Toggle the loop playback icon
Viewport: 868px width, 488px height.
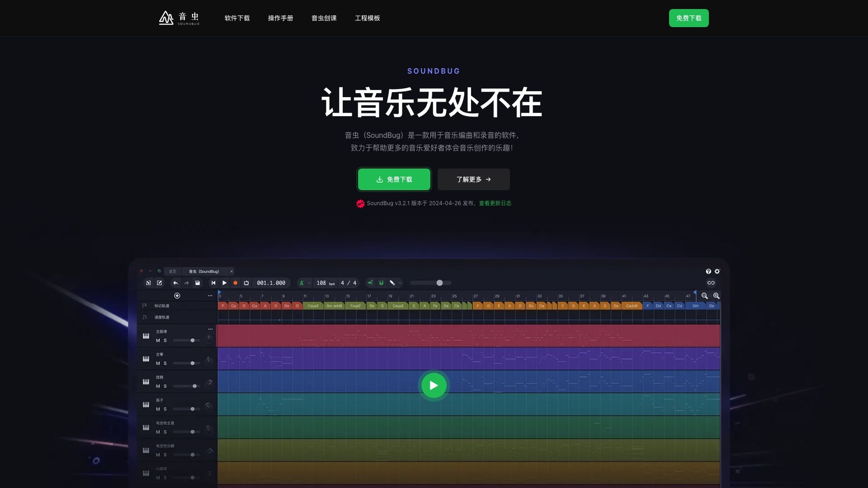pyautogui.click(x=246, y=283)
